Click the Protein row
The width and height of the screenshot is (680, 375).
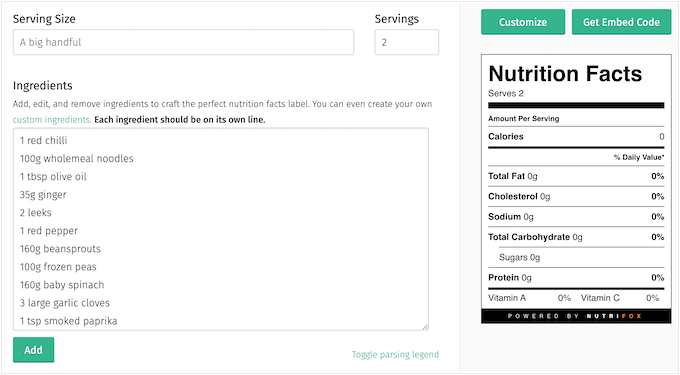(x=576, y=278)
